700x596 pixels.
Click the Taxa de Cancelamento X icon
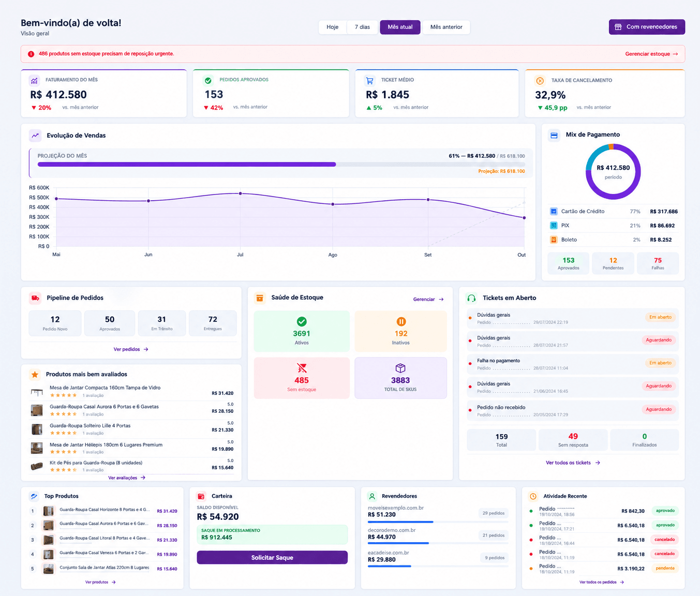point(540,81)
